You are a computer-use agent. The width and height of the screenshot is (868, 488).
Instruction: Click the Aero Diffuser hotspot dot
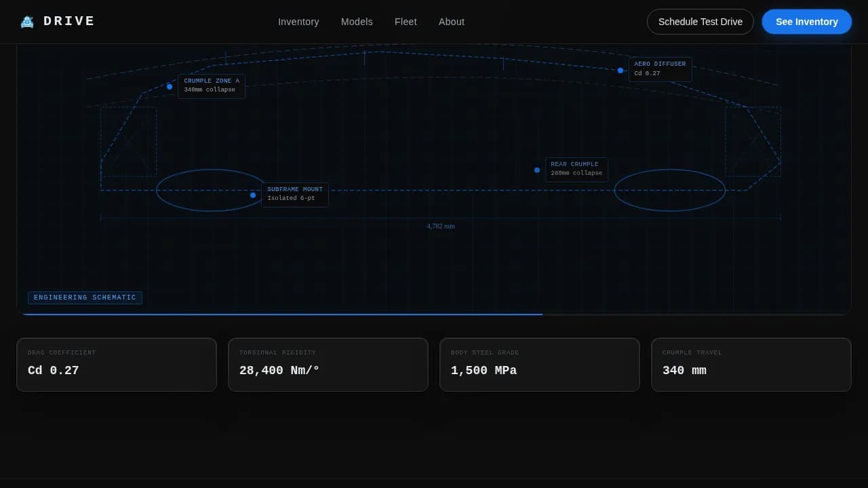pos(620,70)
